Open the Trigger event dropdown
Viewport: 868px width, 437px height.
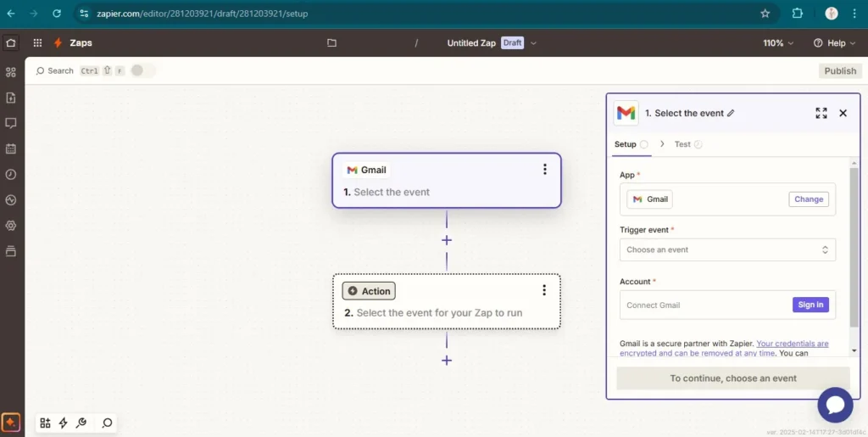coord(727,249)
